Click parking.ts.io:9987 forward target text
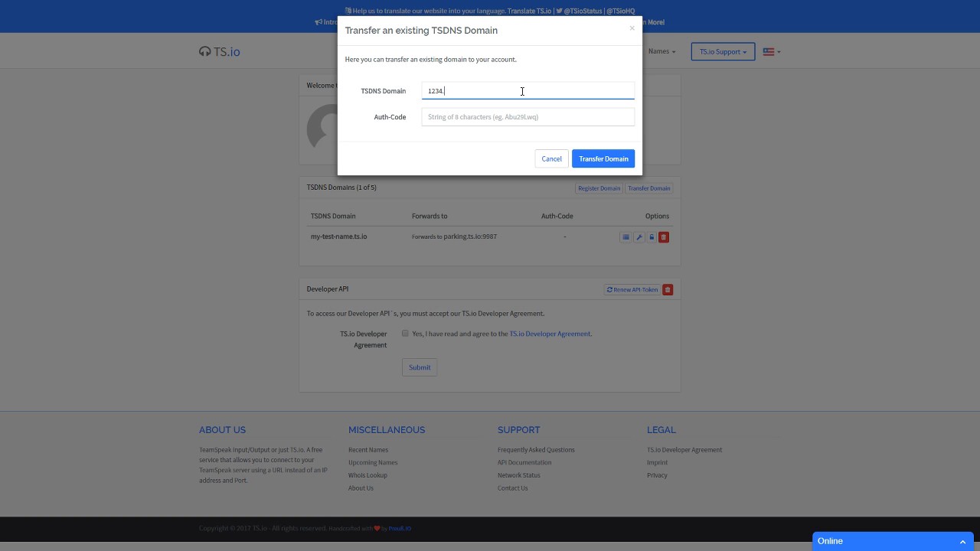Screen dimensions: 980x551 (470, 236)
